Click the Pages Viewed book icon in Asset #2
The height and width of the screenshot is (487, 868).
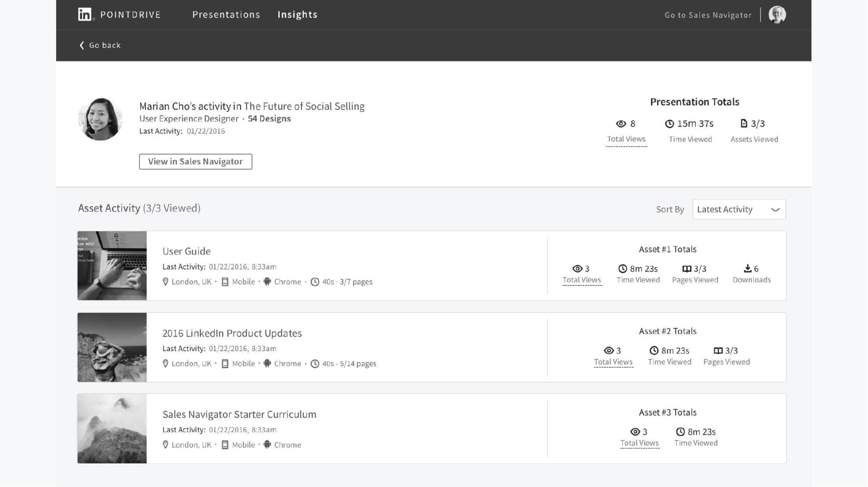pos(718,351)
